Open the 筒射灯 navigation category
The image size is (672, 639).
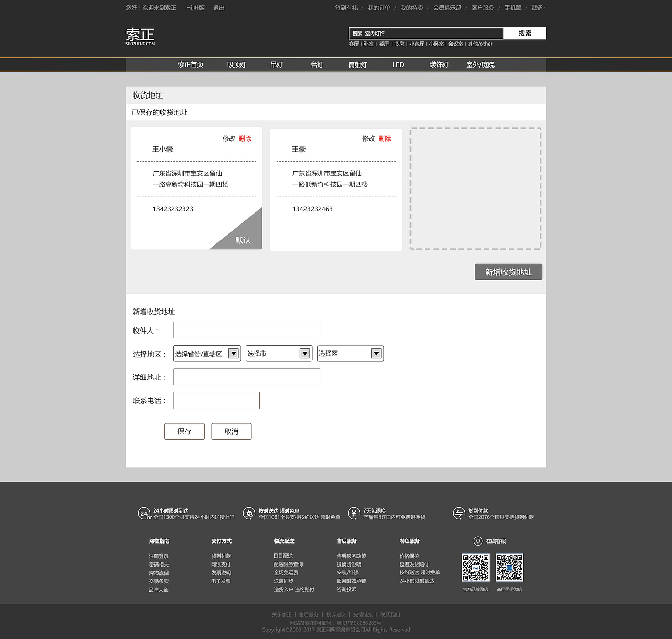point(358,65)
